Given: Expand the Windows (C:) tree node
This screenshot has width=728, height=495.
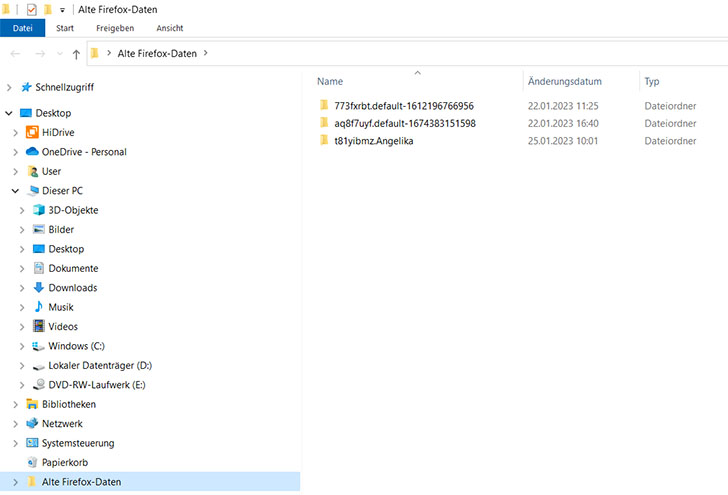Looking at the screenshot, I should tap(22, 346).
